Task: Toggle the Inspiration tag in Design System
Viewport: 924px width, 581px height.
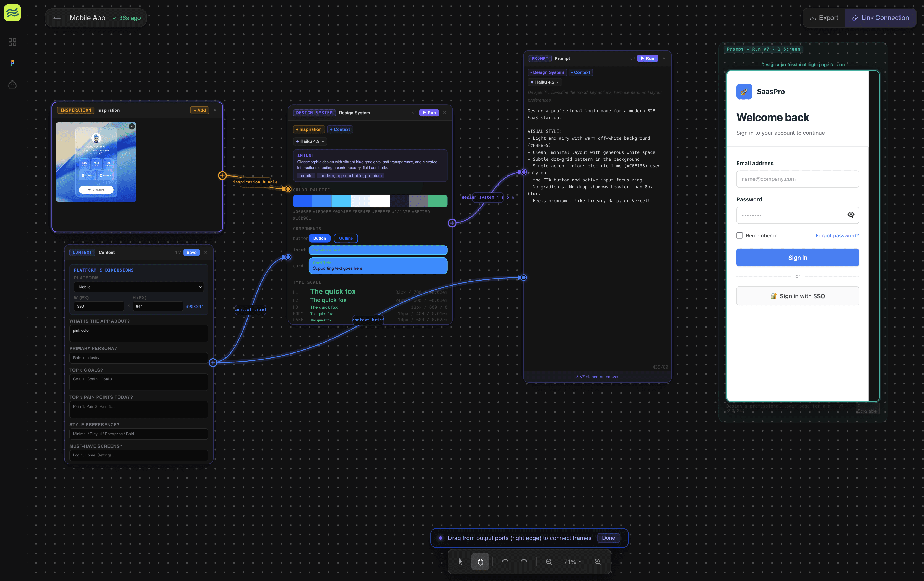Action: (308, 129)
